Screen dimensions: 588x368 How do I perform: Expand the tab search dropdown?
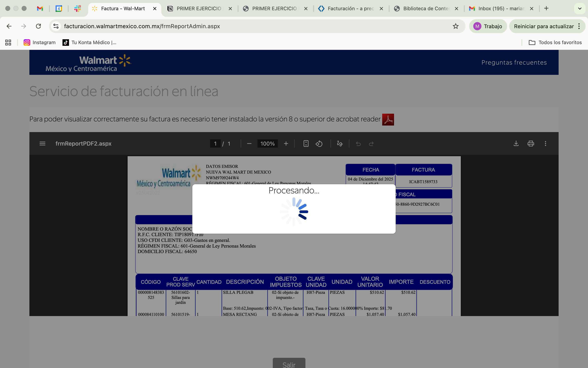click(x=580, y=9)
